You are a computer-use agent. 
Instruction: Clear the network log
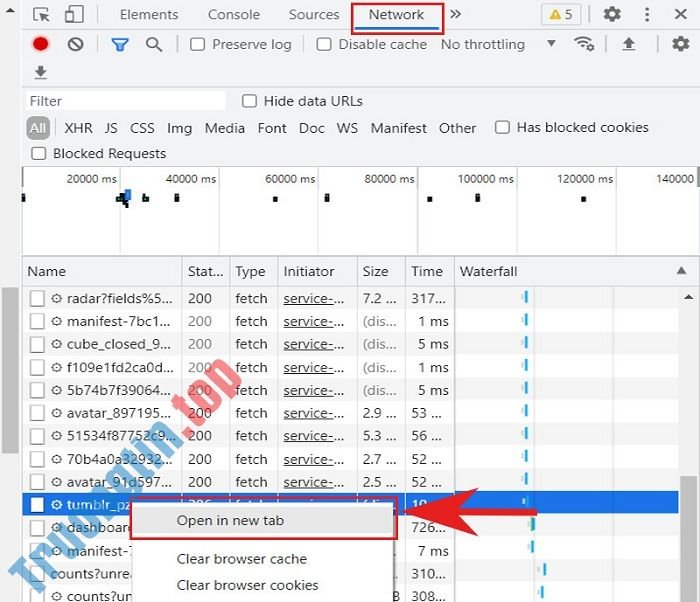(76, 44)
